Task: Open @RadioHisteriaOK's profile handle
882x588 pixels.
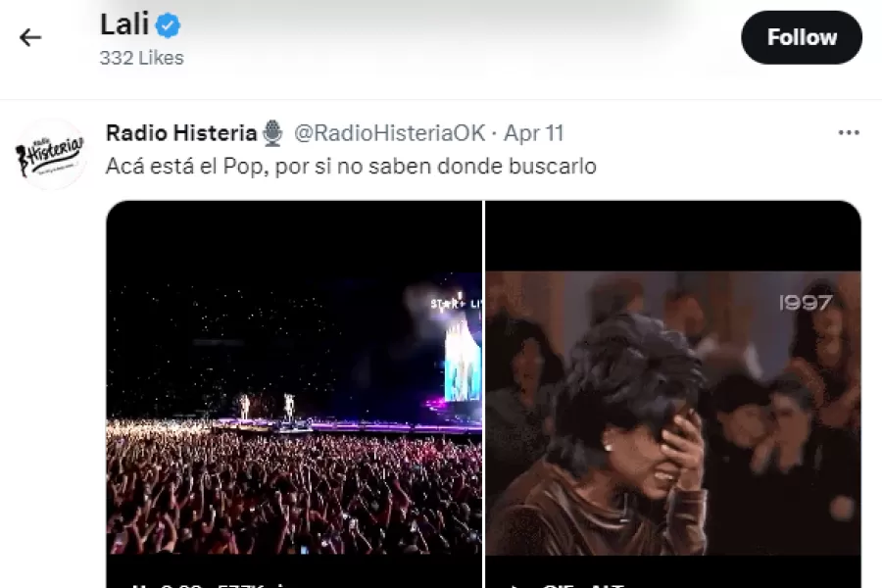Action: (x=391, y=132)
